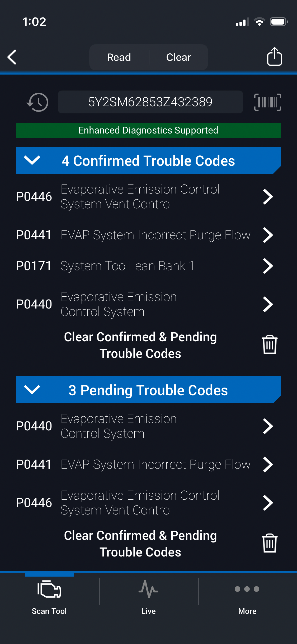Scan VIN with barcode icon
This screenshot has width=297, height=644.
pyautogui.click(x=267, y=102)
